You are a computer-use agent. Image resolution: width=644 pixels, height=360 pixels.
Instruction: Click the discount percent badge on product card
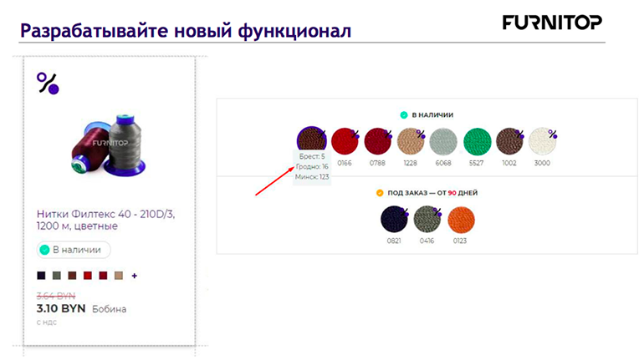tap(48, 84)
